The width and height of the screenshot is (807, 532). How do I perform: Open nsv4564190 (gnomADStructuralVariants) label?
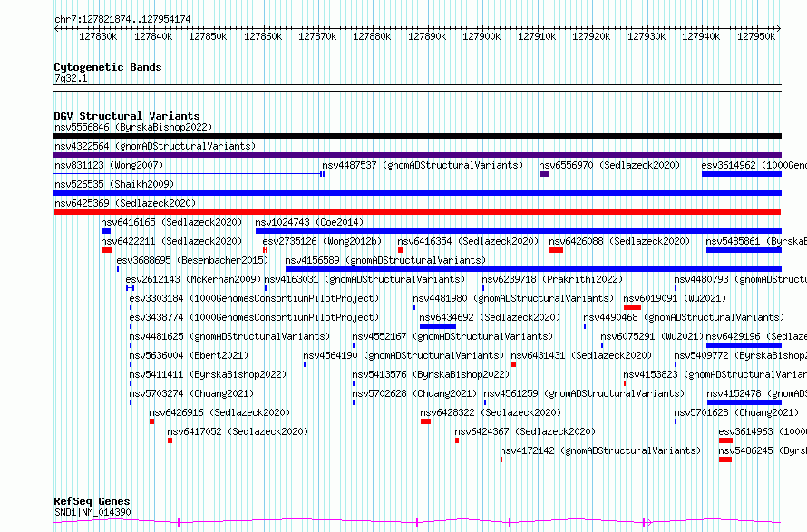point(403,355)
